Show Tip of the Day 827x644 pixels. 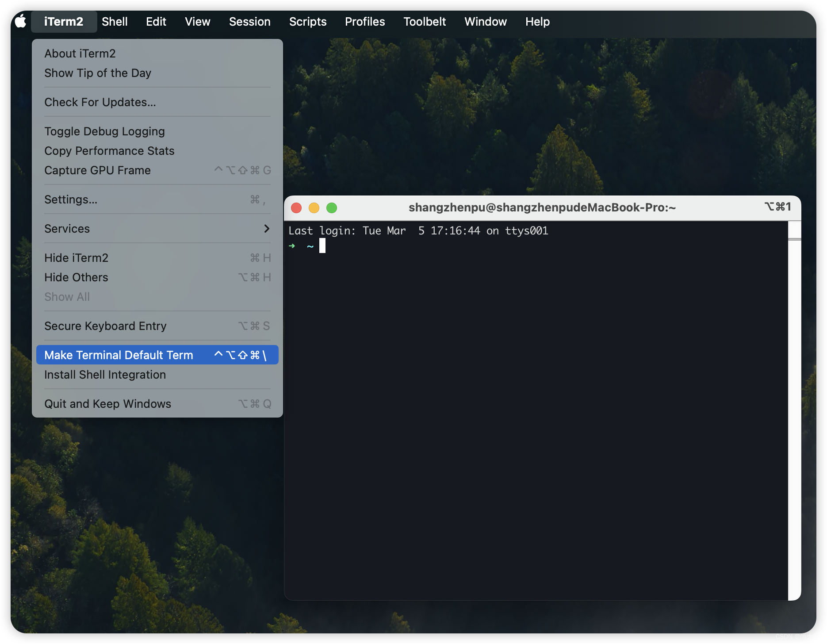98,73
